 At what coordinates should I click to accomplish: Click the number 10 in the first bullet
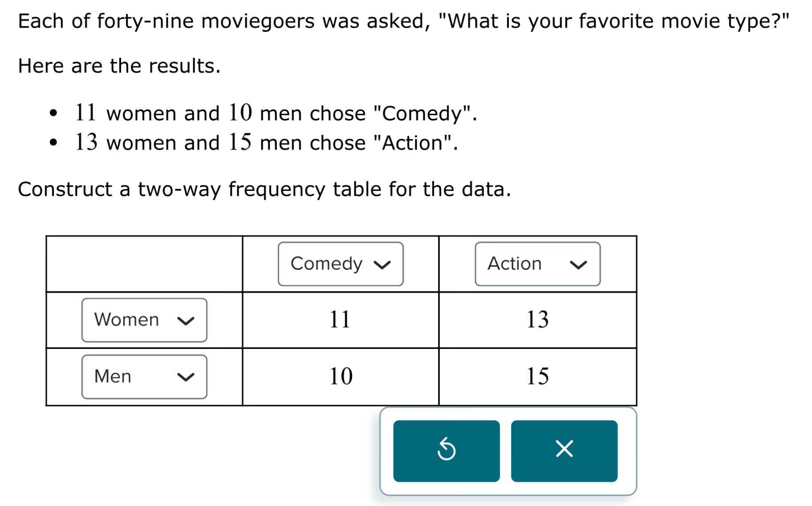coord(240,113)
